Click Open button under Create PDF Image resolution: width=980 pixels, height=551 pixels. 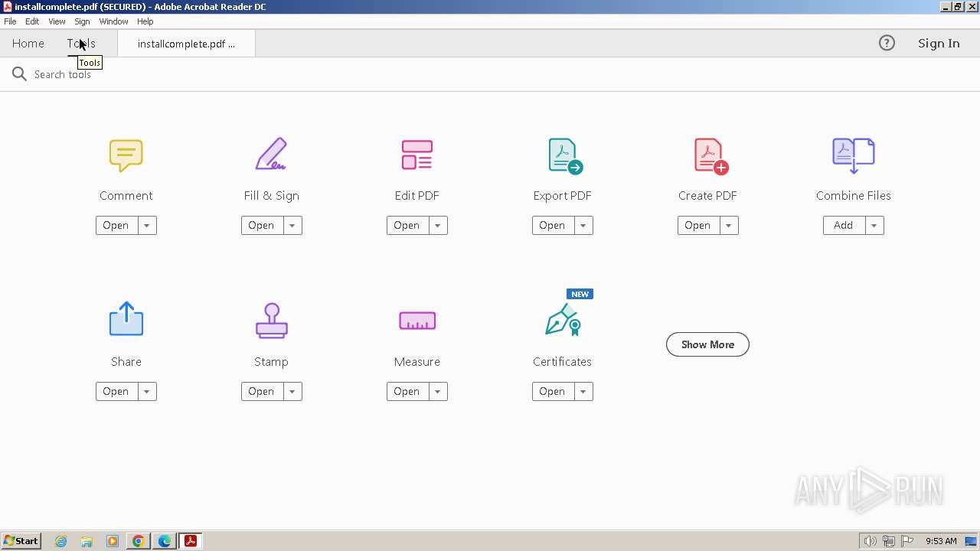pyautogui.click(x=697, y=225)
